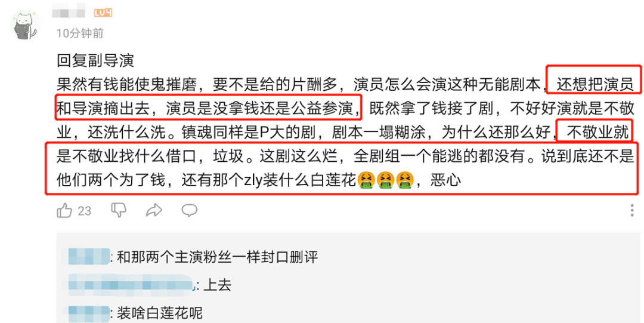Viewport: 644px width, 323px height.
Task: Select the reply text 上去
Action: (217, 285)
